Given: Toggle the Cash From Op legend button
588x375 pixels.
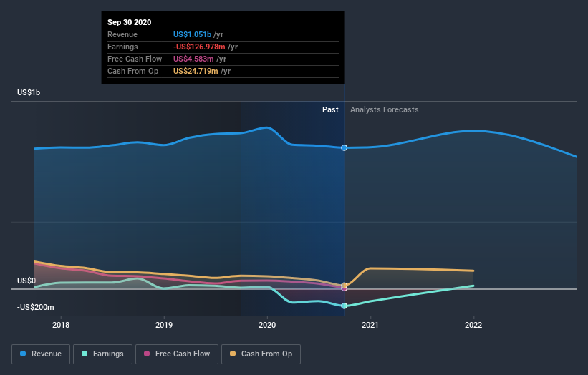Looking at the screenshot, I should point(261,354).
